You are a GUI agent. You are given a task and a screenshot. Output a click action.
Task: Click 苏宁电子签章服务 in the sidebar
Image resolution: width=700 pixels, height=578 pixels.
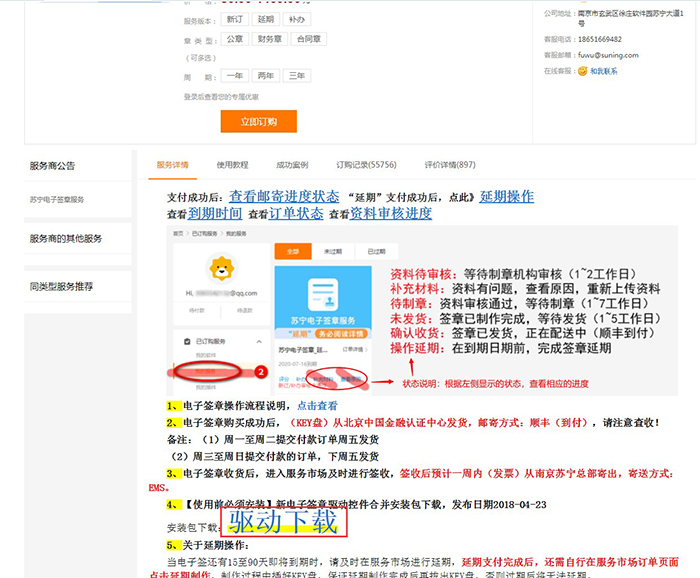coord(57,200)
